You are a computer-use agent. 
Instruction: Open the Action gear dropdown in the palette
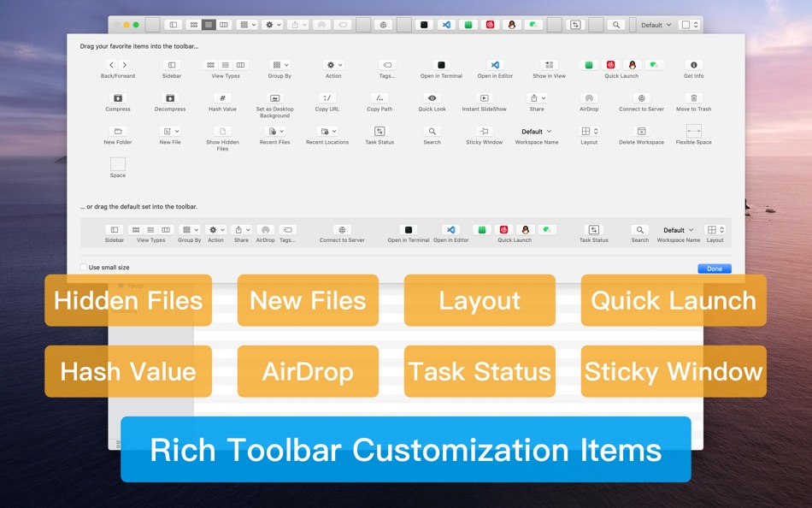pos(333,65)
